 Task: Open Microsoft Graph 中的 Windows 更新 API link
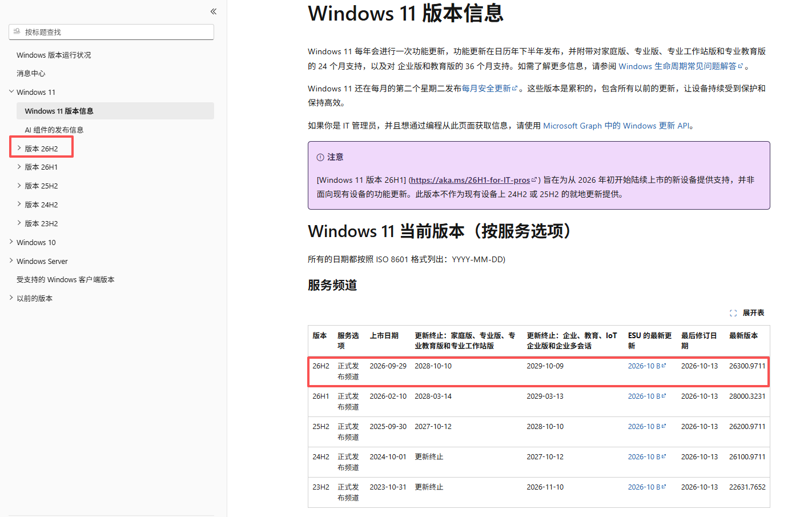point(616,126)
